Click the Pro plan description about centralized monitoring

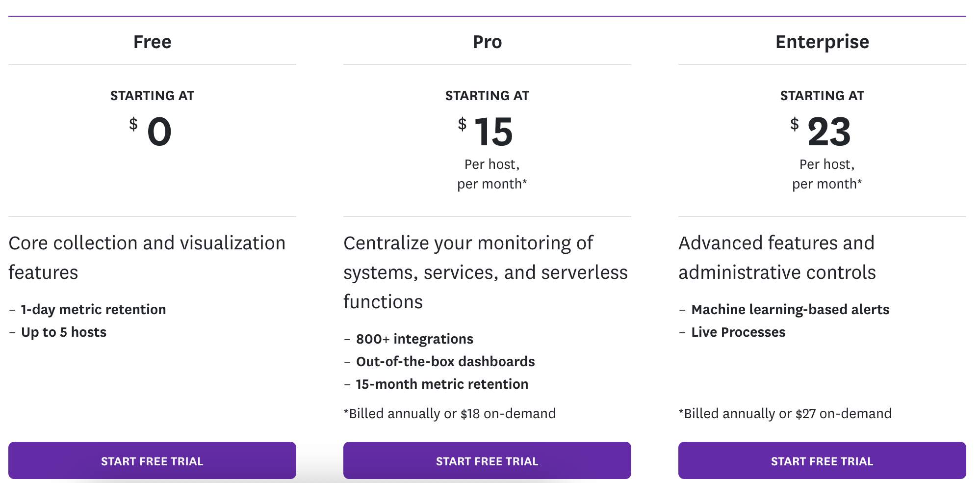(x=486, y=272)
